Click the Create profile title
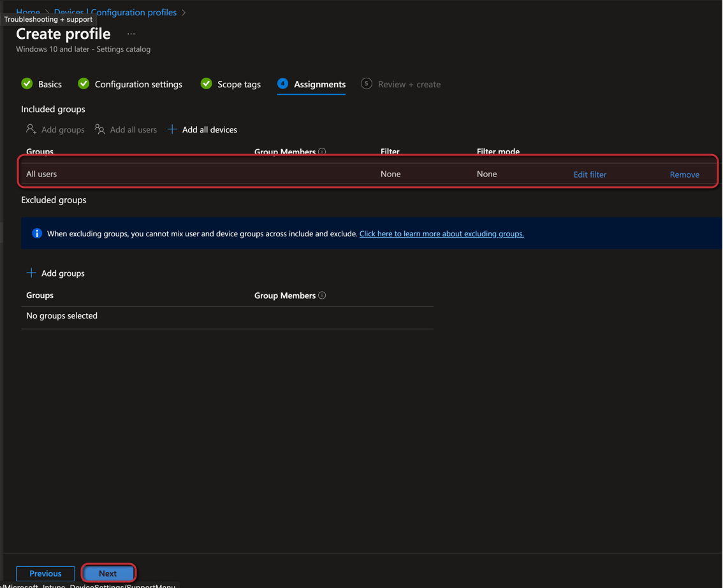Image resolution: width=723 pixels, height=588 pixels. 63,34
